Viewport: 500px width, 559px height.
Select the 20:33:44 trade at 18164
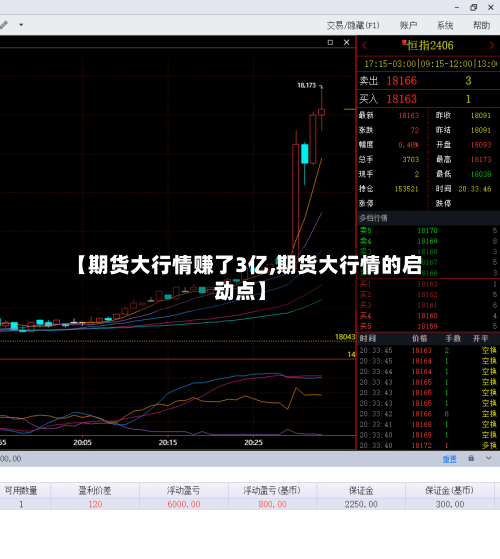(428, 372)
